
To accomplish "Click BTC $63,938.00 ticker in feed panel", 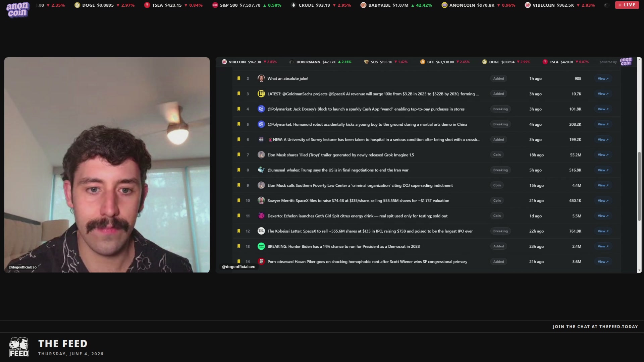I will pos(445,62).
